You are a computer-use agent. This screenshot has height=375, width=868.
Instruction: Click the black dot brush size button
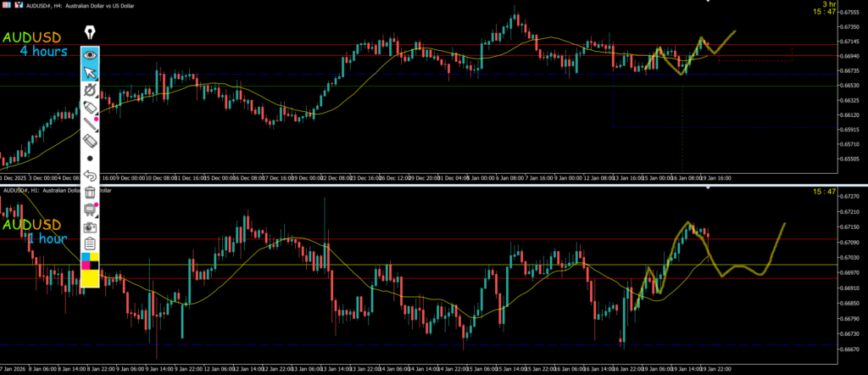tap(90, 158)
